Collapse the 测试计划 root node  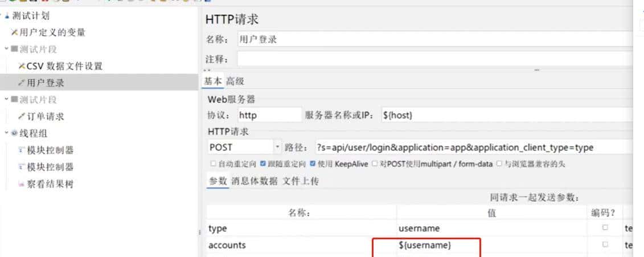tap(2, 16)
